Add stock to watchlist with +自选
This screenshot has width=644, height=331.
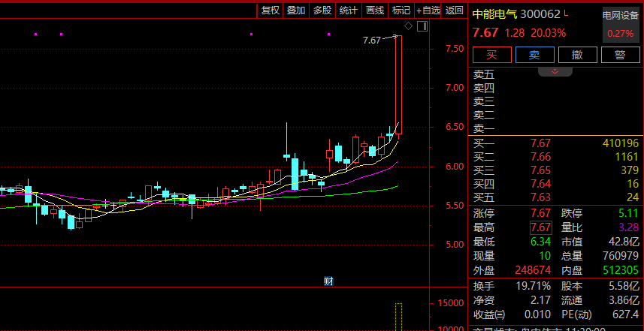428,10
